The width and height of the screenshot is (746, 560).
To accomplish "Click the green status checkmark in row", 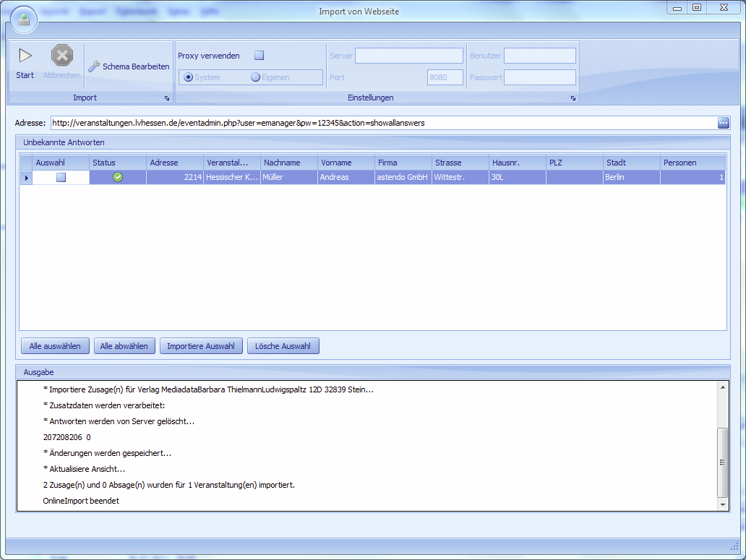I will 118,177.
